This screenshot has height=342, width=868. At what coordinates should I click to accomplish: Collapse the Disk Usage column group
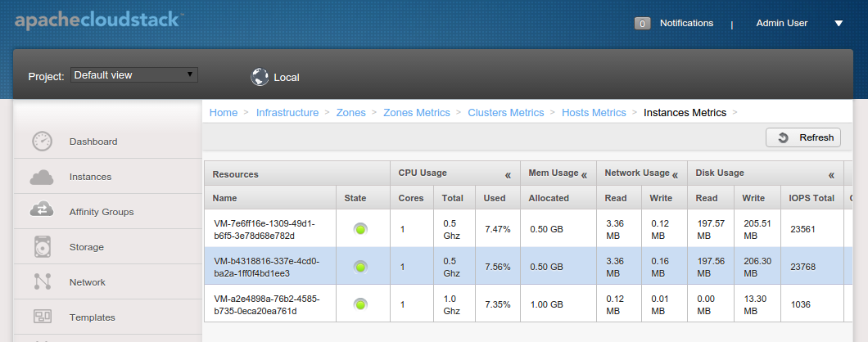tap(831, 175)
